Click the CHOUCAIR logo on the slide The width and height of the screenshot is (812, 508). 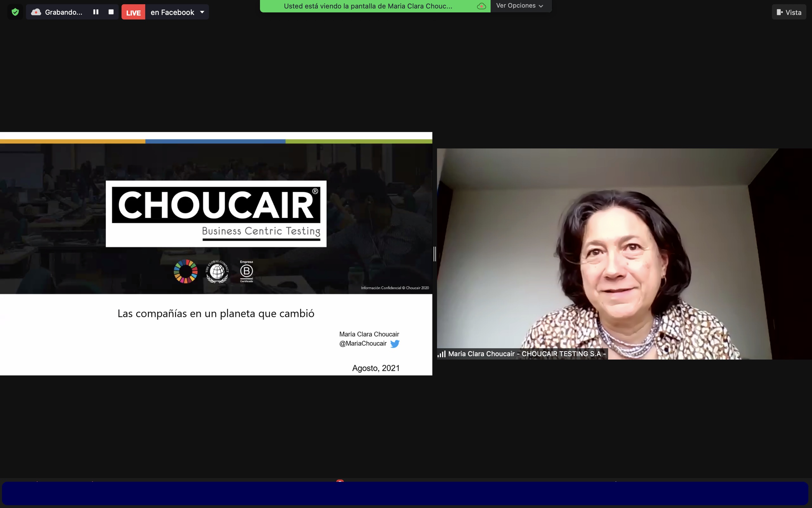pos(216,214)
